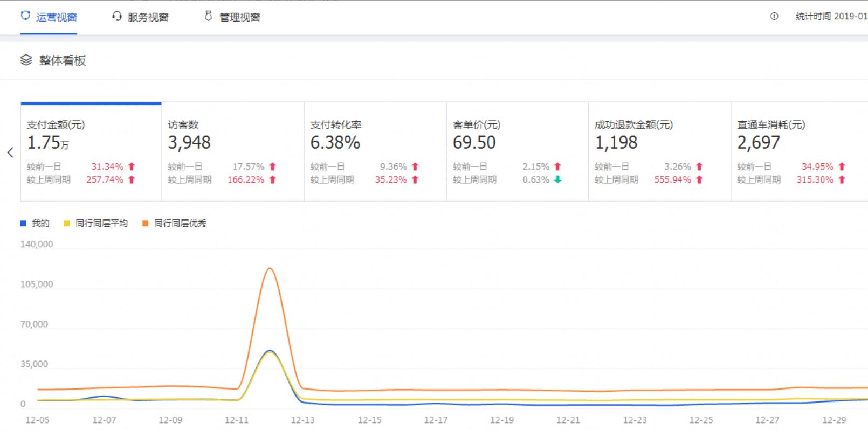Image resolution: width=868 pixels, height=444 pixels.
Task: Click the orange peak at 12-12 on chart
Action: tap(270, 268)
